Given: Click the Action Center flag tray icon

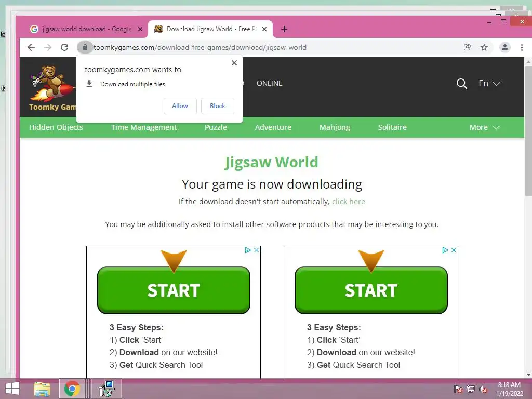Looking at the screenshot, I should point(458,389).
